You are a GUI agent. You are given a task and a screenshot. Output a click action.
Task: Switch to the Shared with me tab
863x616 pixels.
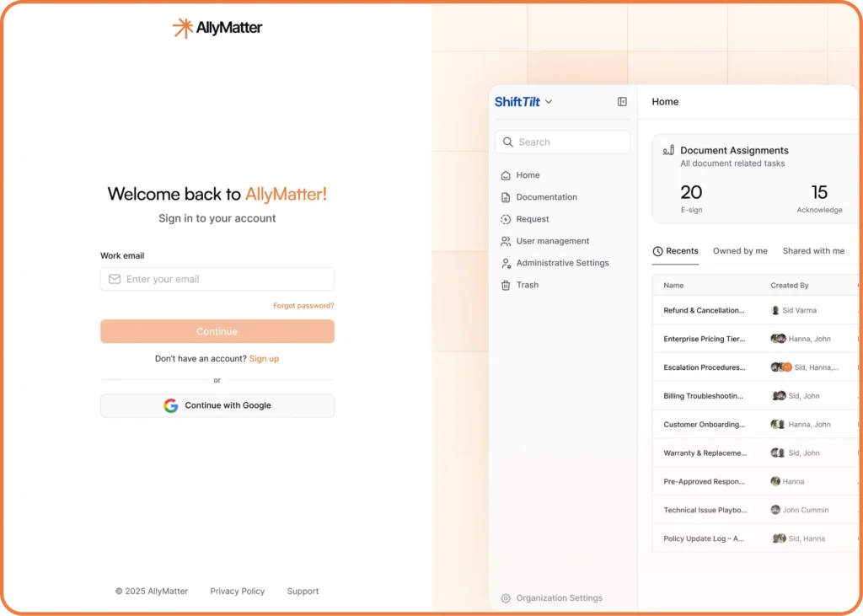click(x=813, y=250)
